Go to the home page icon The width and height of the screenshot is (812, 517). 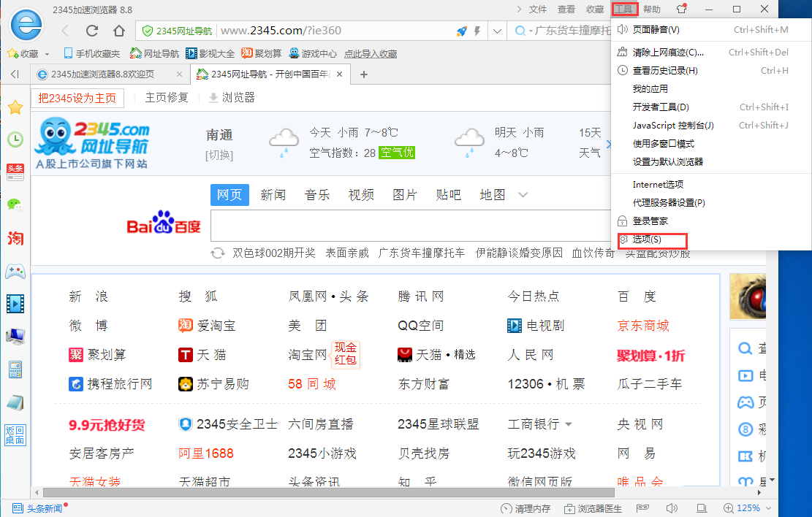click(x=119, y=31)
